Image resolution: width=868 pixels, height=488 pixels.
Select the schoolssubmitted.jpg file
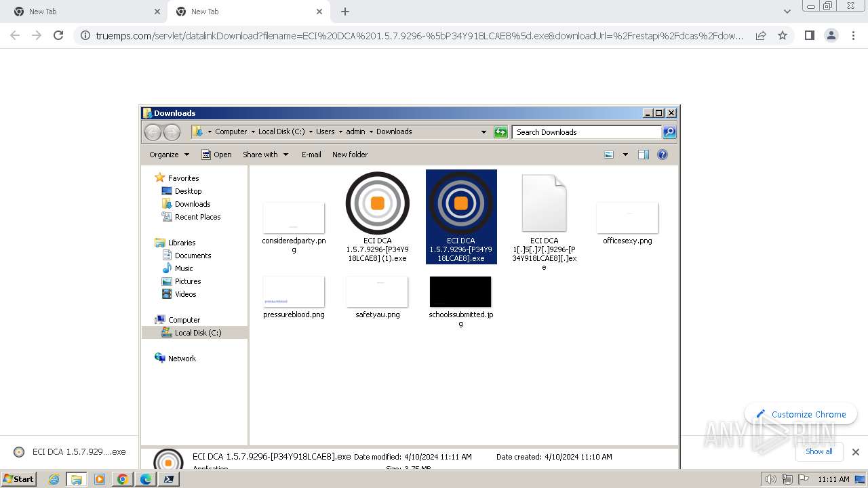[461, 302]
